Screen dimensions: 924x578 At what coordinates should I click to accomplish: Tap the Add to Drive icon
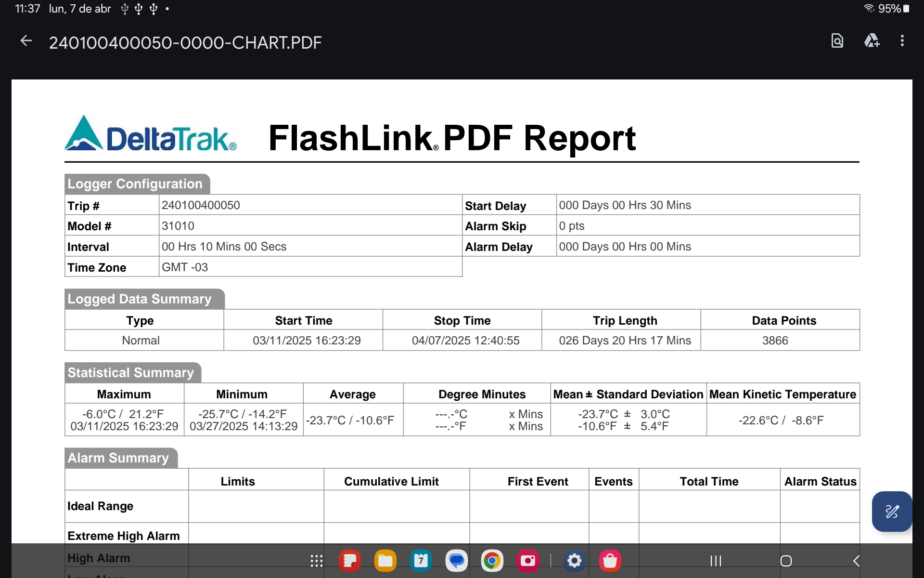[872, 41]
